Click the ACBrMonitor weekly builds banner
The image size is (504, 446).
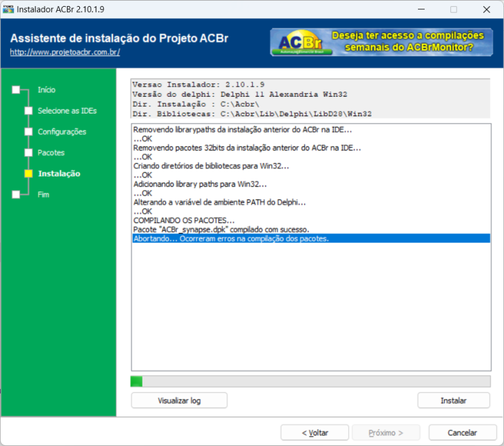pos(382,42)
